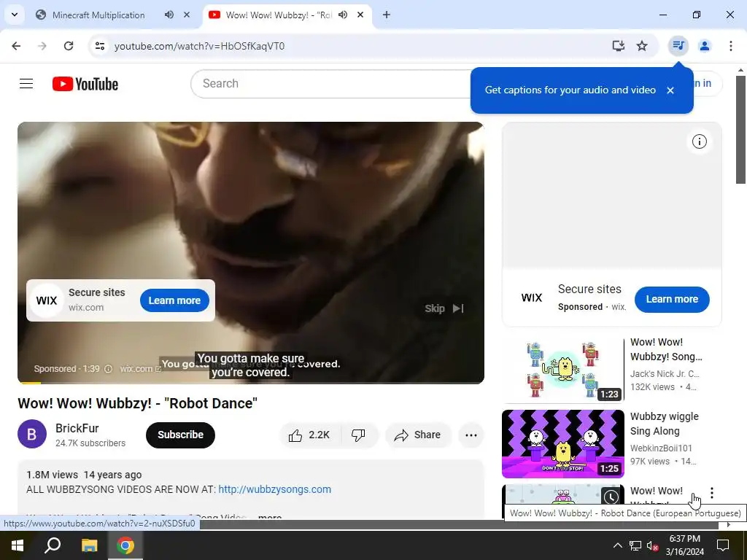747x560 pixels.
Task: Open the media controls toolbar icon
Action: [678, 46]
